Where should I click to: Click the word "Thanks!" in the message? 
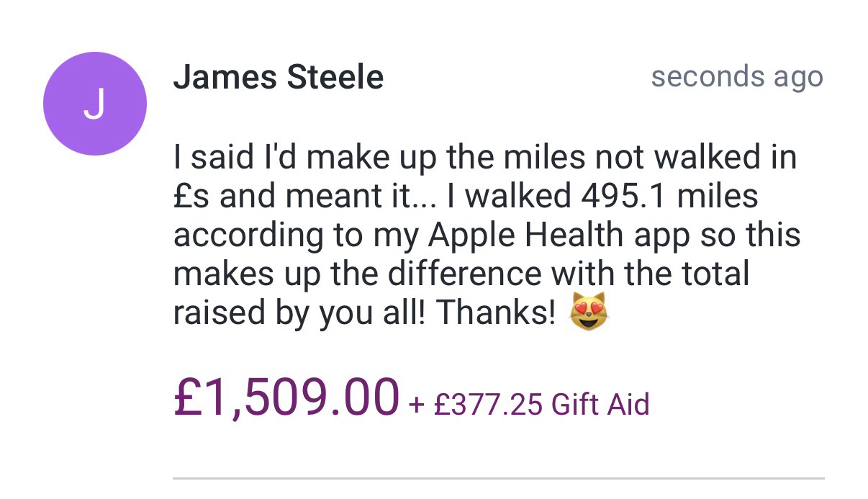[496, 313]
